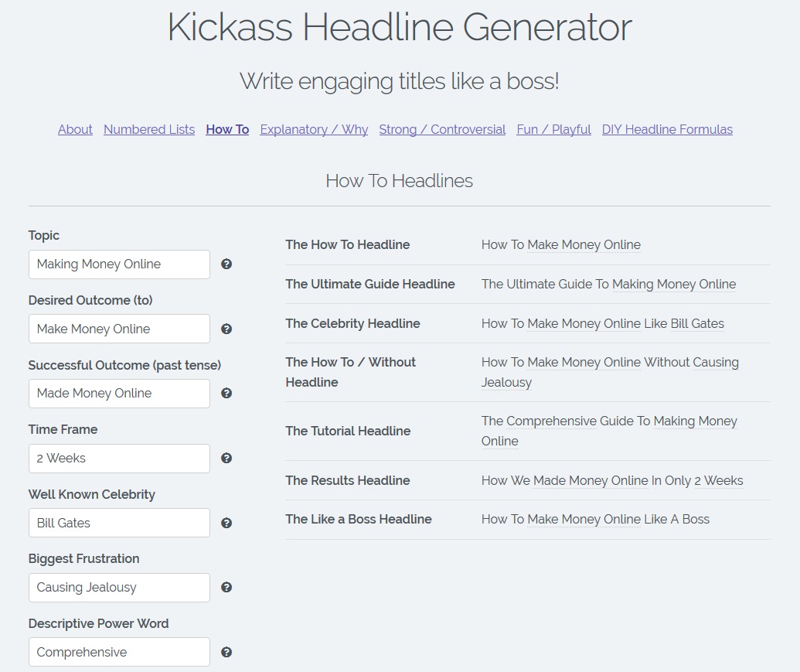Open help for Successful Outcome field
Image resolution: width=800 pixels, height=672 pixels.
(226, 393)
